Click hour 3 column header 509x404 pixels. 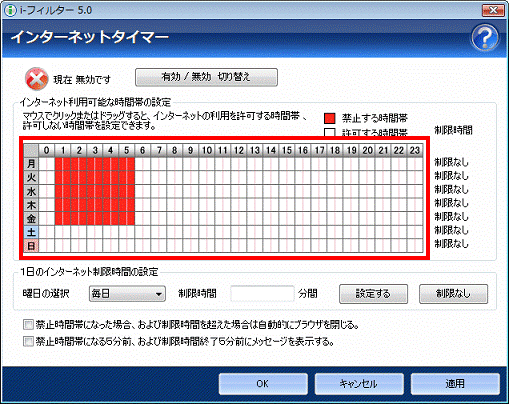coord(95,150)
